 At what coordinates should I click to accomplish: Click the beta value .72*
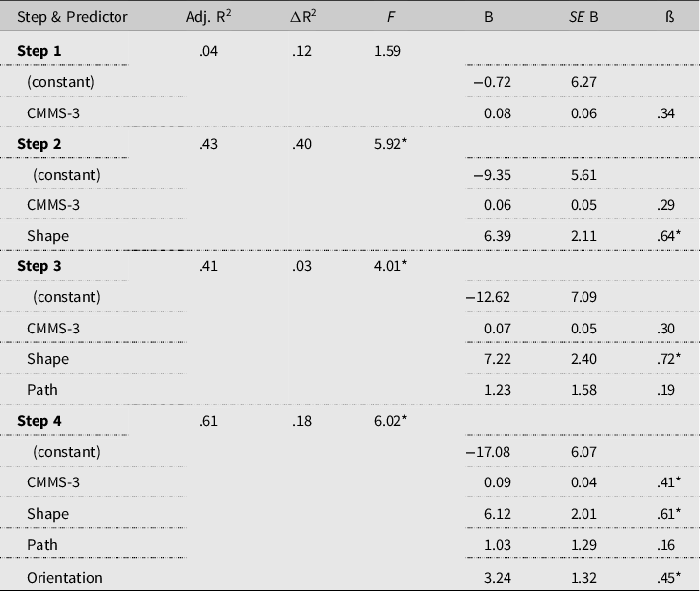tap(670, 358)
